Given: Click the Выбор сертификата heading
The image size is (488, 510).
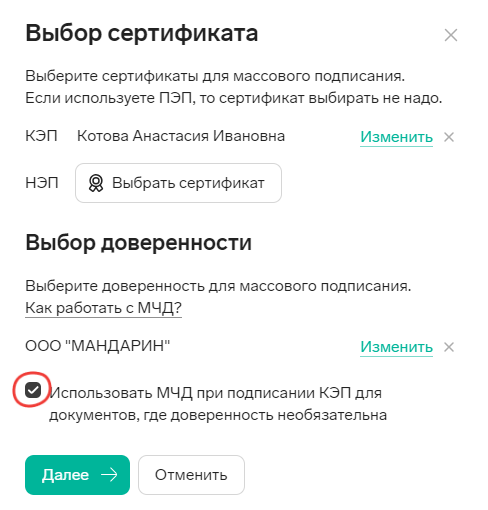Looking at the screenshot, I should (142, 33).
